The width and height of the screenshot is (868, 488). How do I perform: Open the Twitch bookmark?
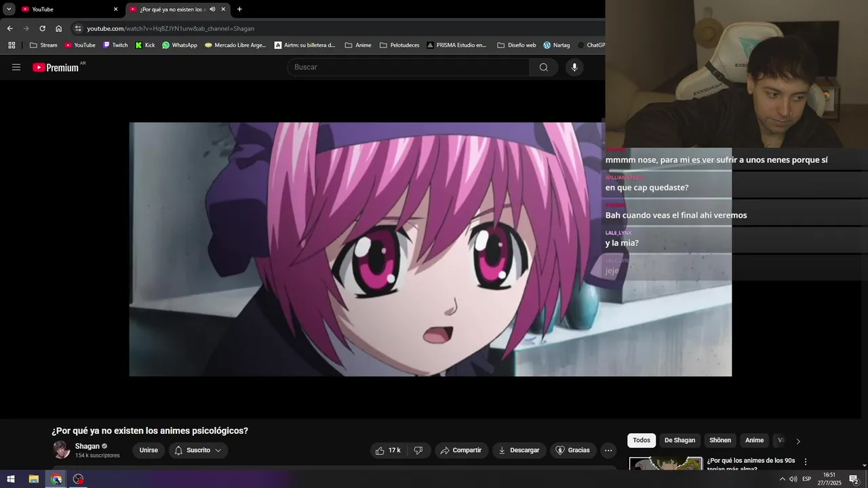click(115, 45)
